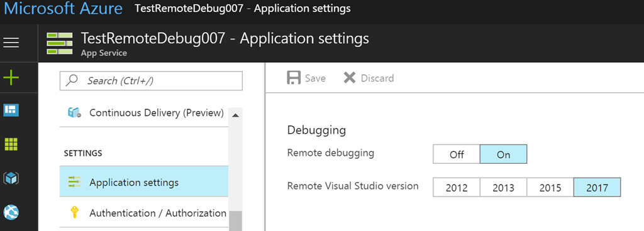Select the Resource groups cube icon
Image resolution: width=644 pixels, height=231 pixels.
(11, 178)
